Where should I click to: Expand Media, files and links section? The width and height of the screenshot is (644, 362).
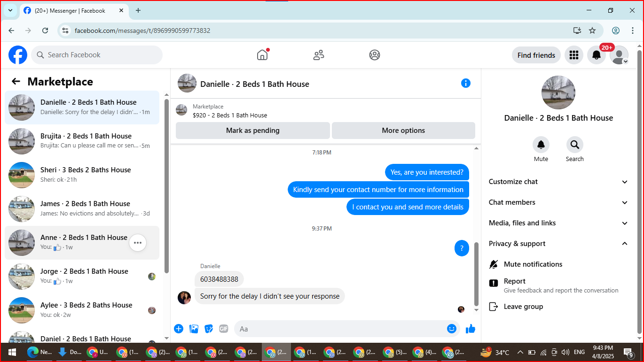pos(558,223)
